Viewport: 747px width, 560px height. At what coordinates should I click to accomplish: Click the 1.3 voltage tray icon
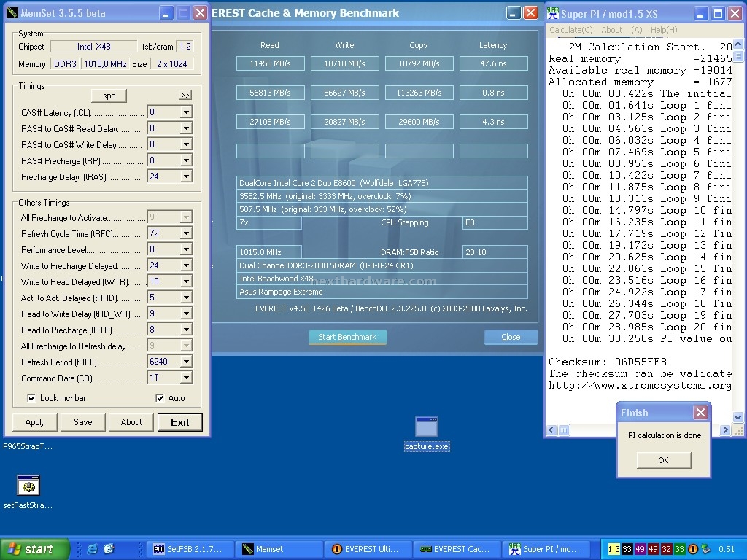click(x=614, y=549)
